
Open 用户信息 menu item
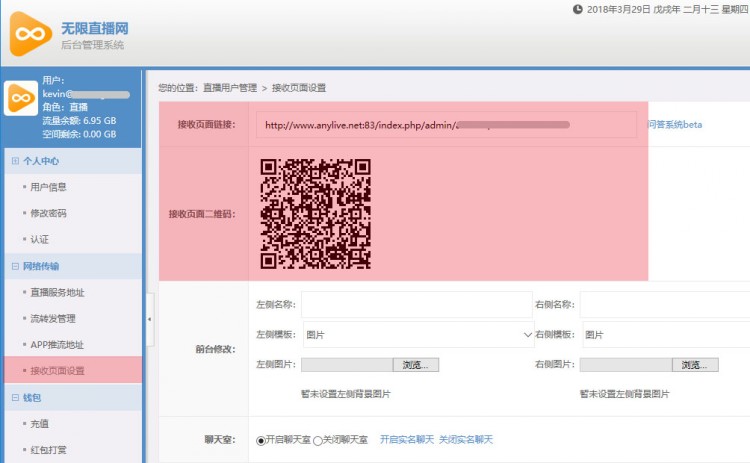coord(48,187)
